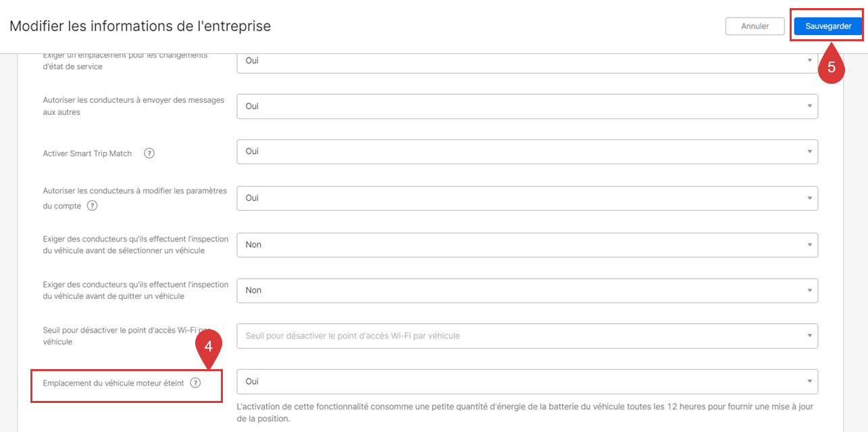The height and width of the screenshot is (432, 868).
Task: Open the Smart Trip Match dropdown
Action: [x=527, y=151]
